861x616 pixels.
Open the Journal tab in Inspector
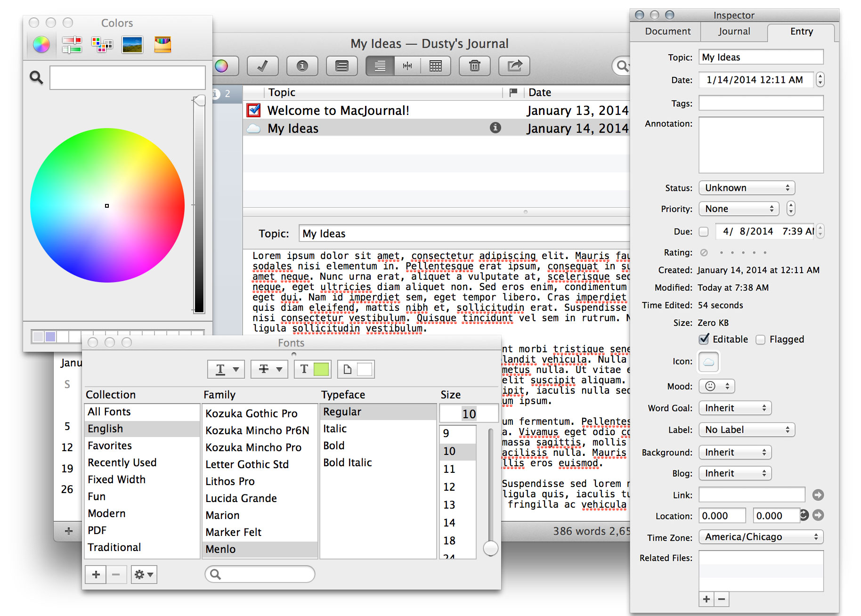click(734, 32)
